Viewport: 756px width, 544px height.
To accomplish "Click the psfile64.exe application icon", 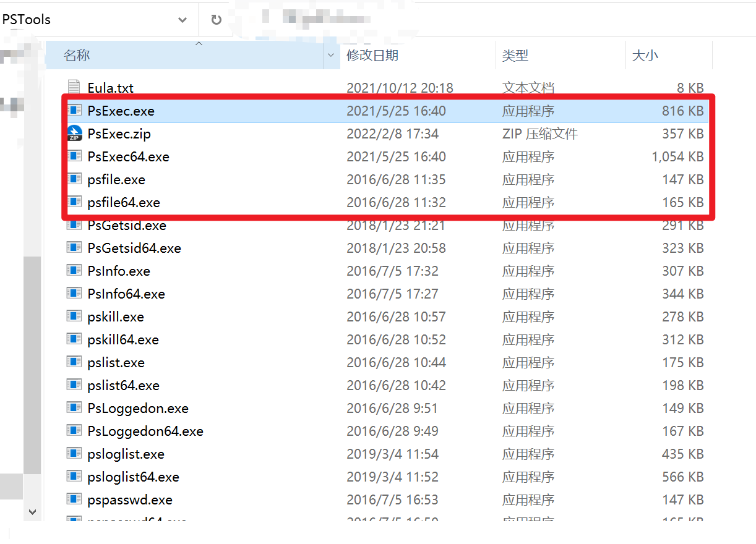I will click(x=74, y=202).
